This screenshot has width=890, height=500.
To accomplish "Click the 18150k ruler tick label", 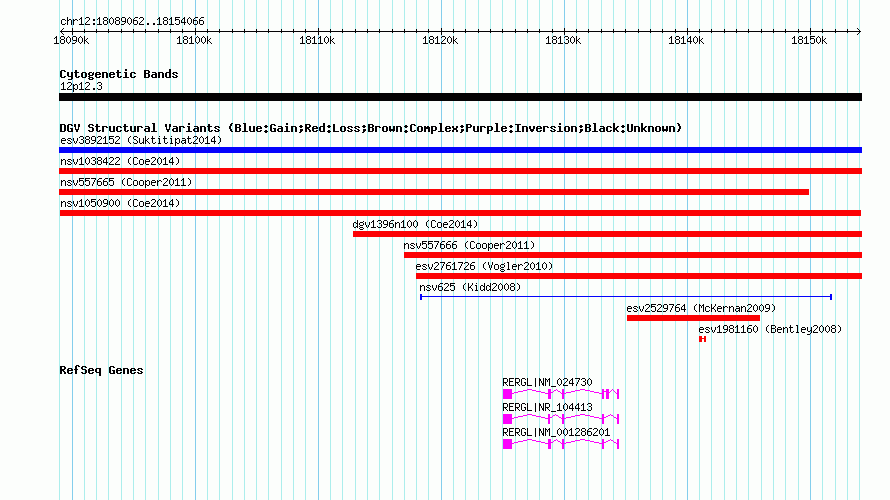I will 809,40.
